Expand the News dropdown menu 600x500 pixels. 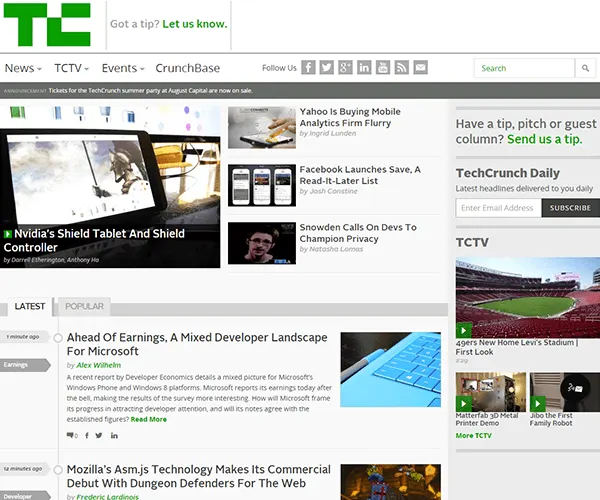[23, 68]
